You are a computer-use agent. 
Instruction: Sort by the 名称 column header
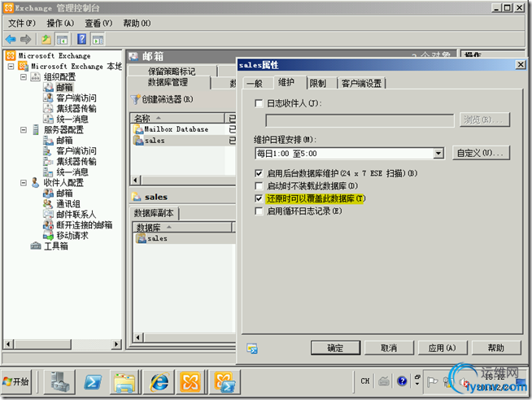(x=178, y=119)
